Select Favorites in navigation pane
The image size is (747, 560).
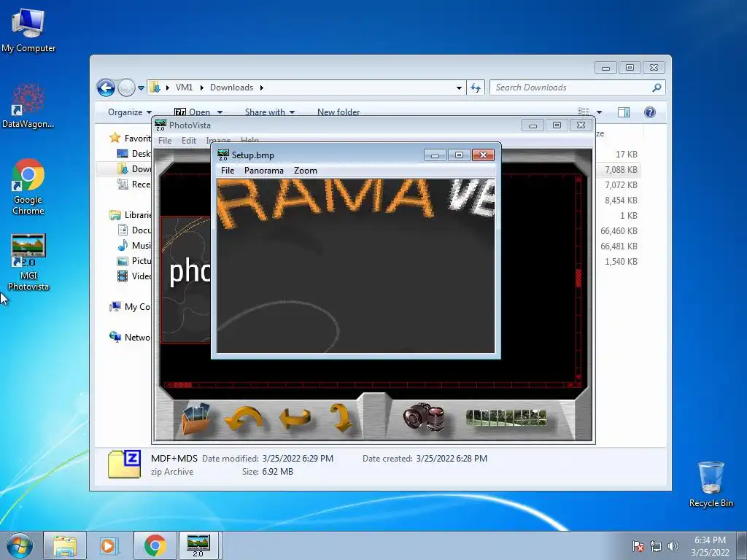point(130,138)
